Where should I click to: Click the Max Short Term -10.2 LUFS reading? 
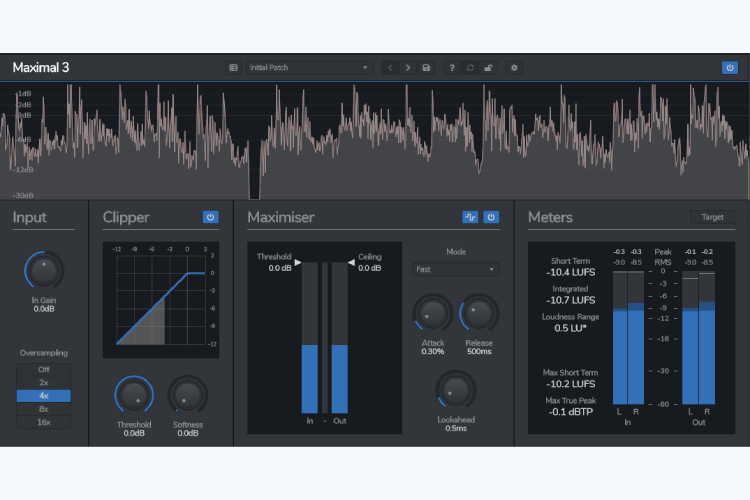coord(571,384)
